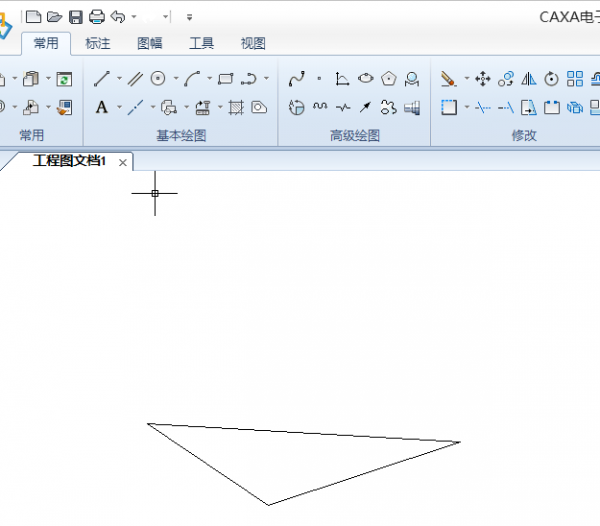
Task: Select the Circle drawing tool
Action: (158, 79)
